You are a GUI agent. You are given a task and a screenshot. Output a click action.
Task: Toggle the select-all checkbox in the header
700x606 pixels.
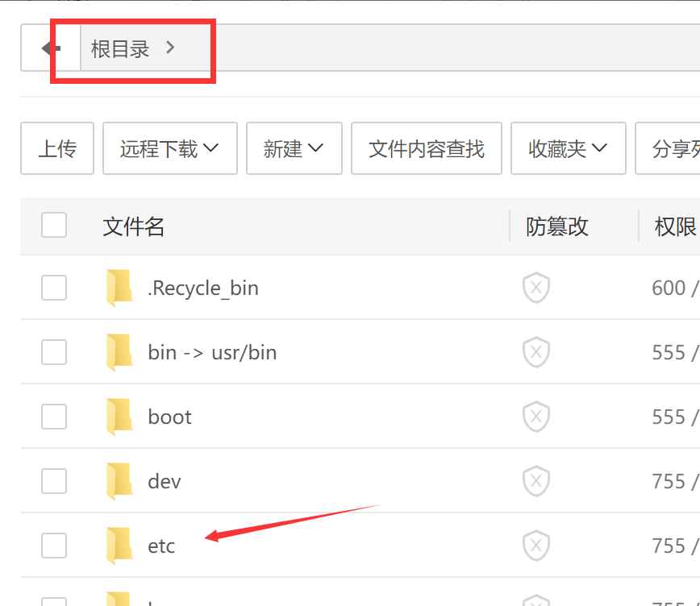[53, 226]
